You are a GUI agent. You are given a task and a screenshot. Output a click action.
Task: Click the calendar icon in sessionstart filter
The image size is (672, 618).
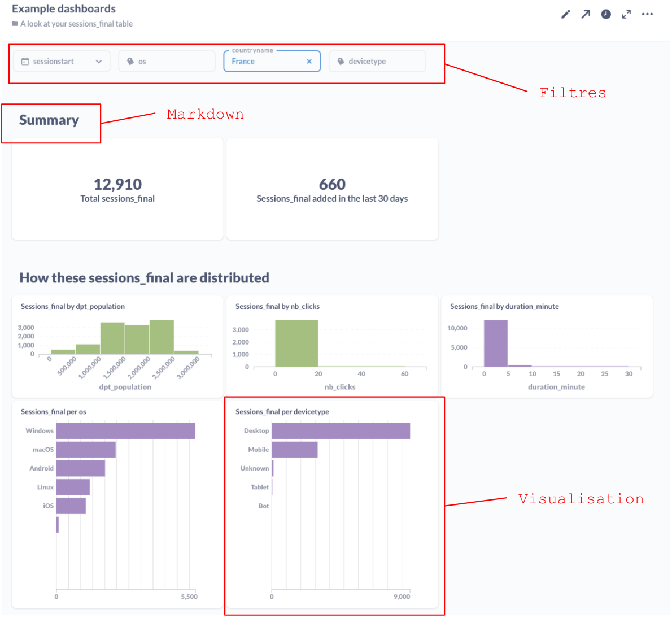(25, 62)
